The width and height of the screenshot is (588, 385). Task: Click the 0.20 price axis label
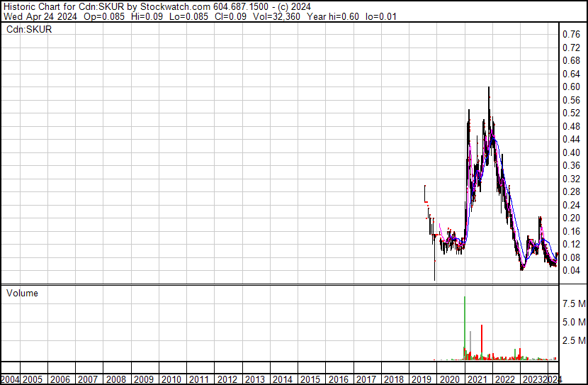click(572, 218)
